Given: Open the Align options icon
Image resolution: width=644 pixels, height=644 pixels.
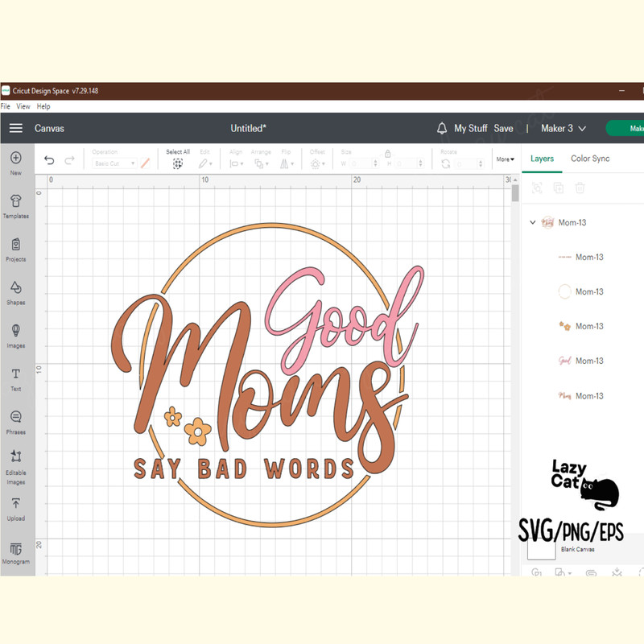Looking at the screenshot, I should [235, 162].
